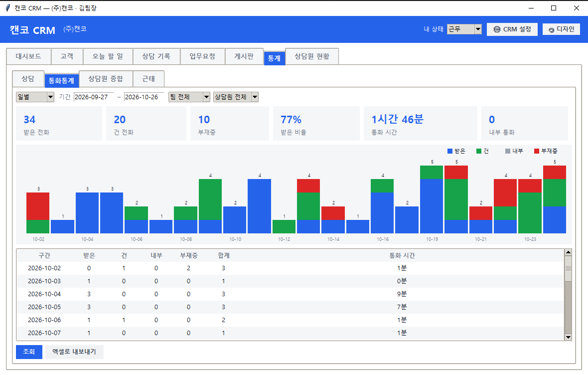Open CRM 설정 with gear icon

coord(512,29)
